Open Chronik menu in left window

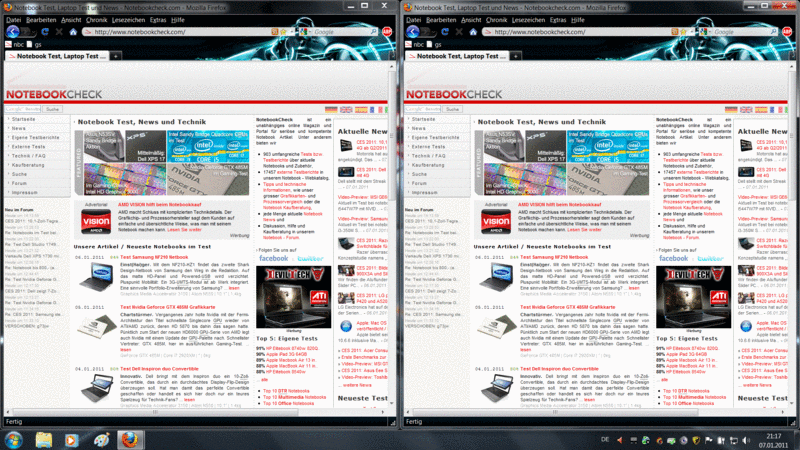tap(96, 20)
